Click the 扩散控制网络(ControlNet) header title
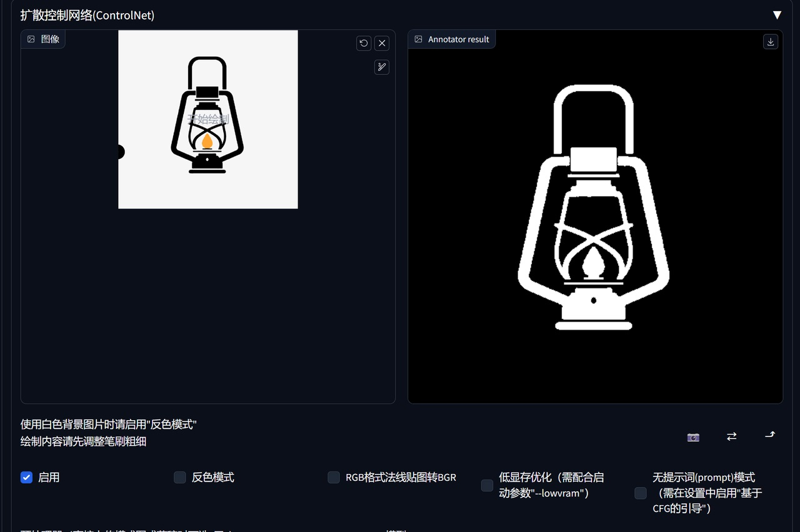The width and height of the screenshot is (800, 532). (87, 15)
